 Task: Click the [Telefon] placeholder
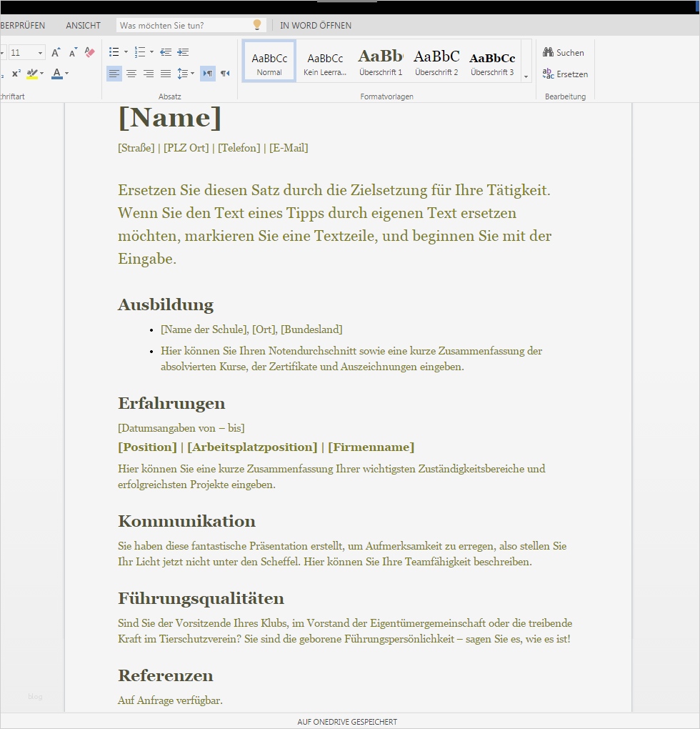(x=239, y=148)
